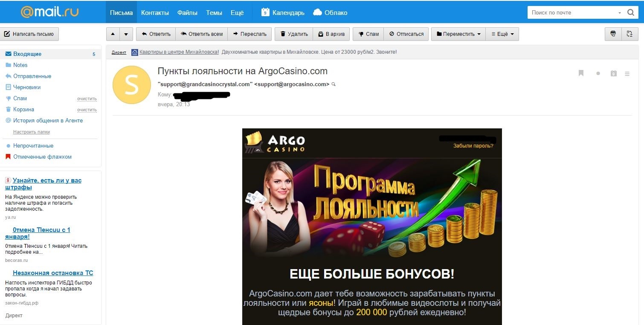
Task: Click the search magnifier icon
Action: tap(631, 12)
